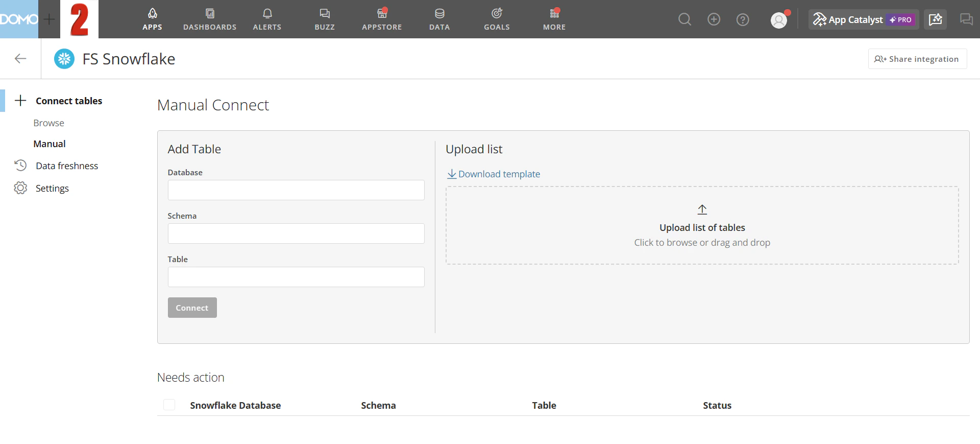Open Alerts in top navigation
This screenshot has height=444, width=980.
click(x=267, y=19)
